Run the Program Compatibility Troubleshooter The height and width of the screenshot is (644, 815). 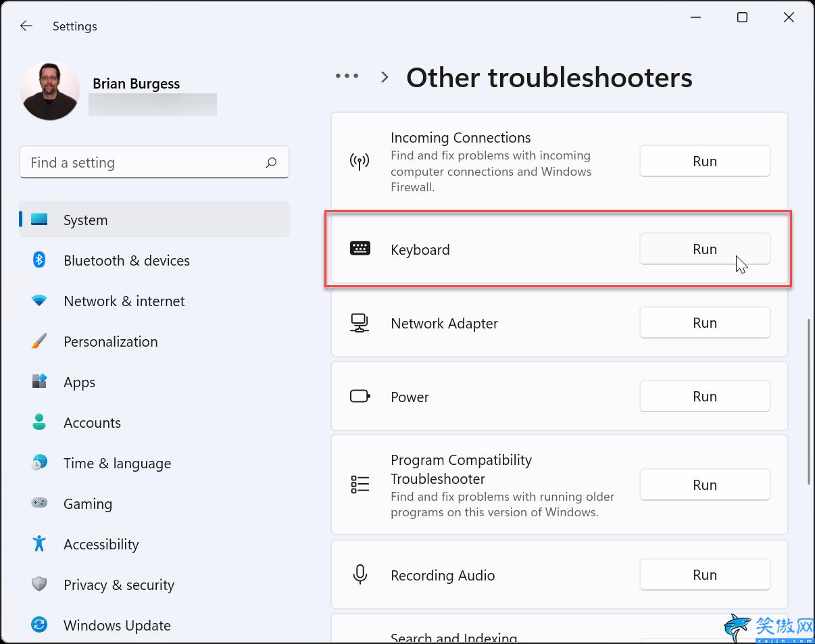pos(705,485)
